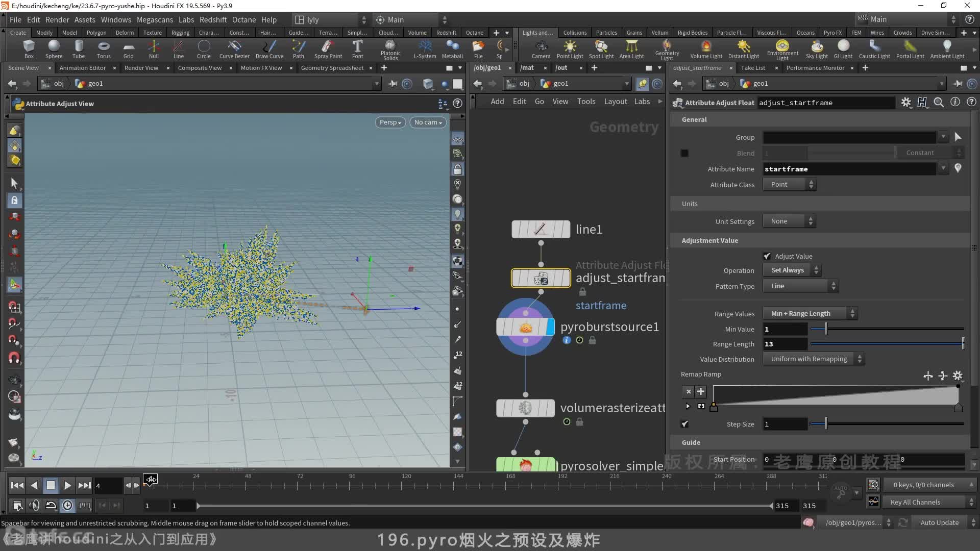980x551 pixels.
Task: Click frame 120 on the timeline
Action: 406,485
